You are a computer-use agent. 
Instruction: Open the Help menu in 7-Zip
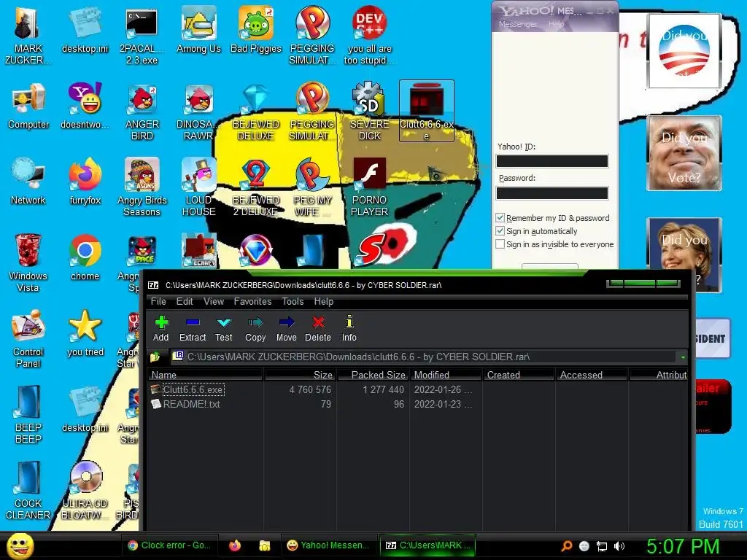point(323,301)
